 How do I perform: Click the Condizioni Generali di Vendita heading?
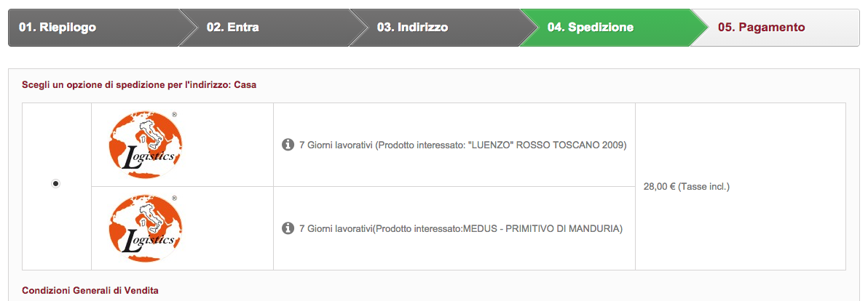pyautogui.click(x=90, y=291)
